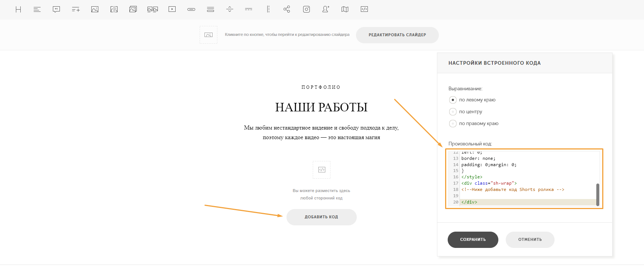Click the 'Кликните по кнопке, чтобы перейти' hint text
Screen dimensions: 644x269
pos(287,35)
